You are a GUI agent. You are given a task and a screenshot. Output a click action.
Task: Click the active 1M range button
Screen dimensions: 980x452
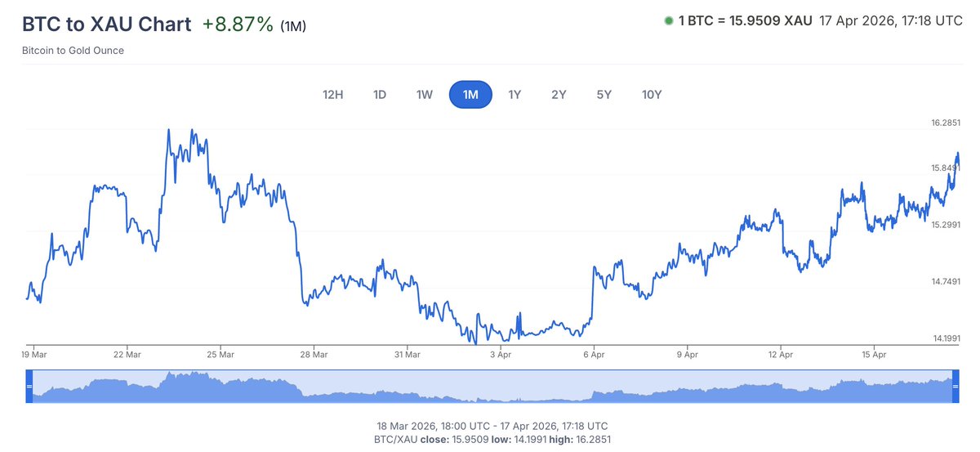470,95
